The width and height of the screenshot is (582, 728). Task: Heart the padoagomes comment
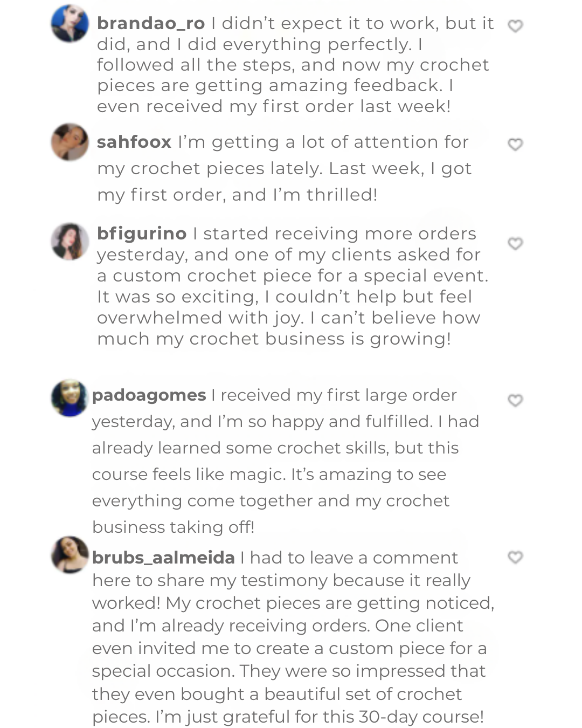[516, 400]
